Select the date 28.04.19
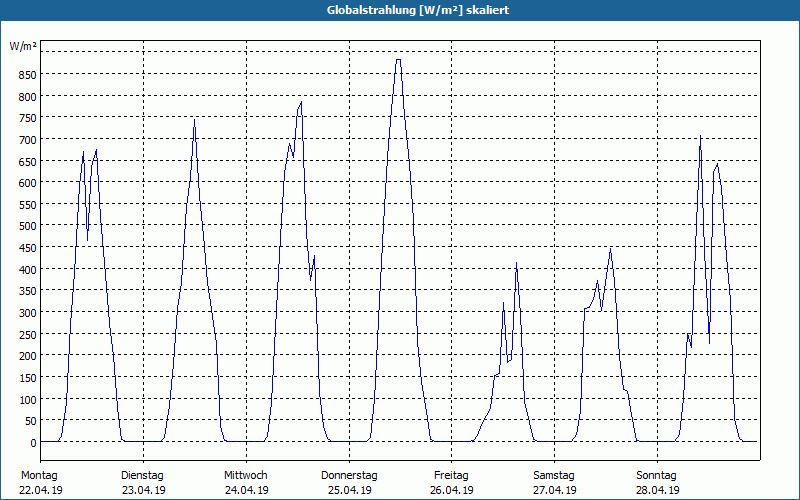This screenshot has width=800, height=500. (658, 490)
